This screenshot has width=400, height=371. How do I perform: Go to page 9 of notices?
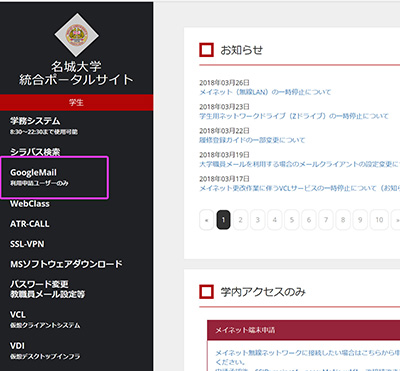pos(360,220)
